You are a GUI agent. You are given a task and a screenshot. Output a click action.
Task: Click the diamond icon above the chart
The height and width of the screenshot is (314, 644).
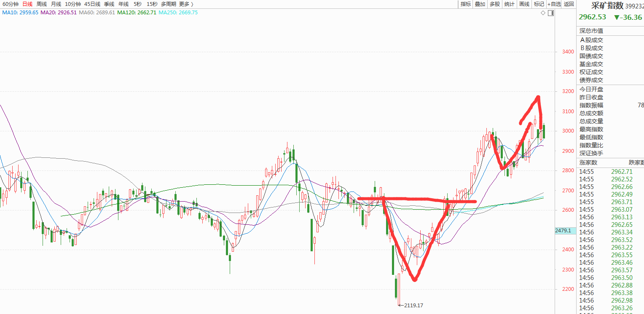point(544,13)
